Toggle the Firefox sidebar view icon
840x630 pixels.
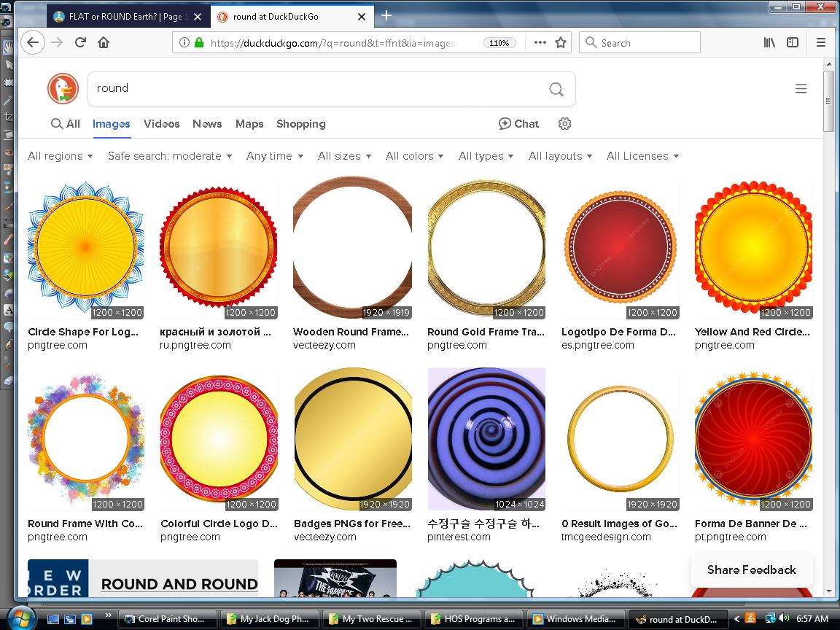click(x=793, y=42)
